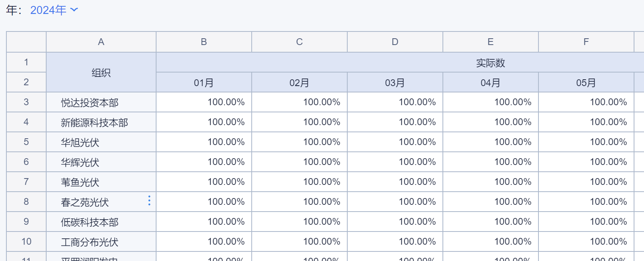The image size is (644, 261).
Task: Click the 华旭光伏 organization cell
Action: click(x=80, y=143)
